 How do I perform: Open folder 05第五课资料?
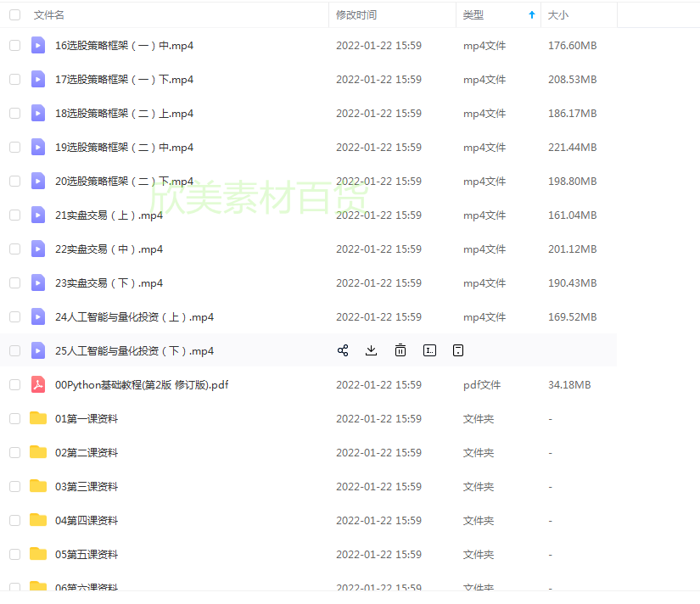click(x=87, y=555)
